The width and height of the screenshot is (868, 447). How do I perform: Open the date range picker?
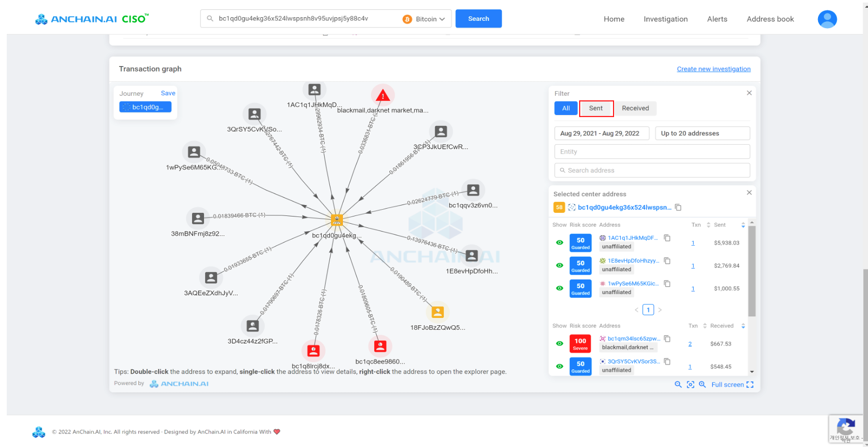[x=602, y=133]
